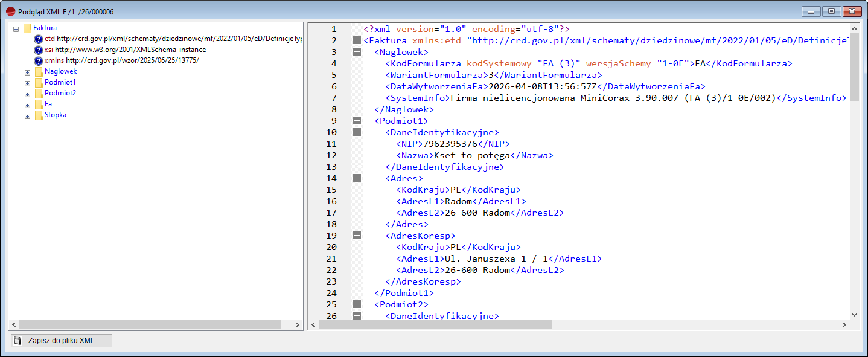Select the Fa tree label
This screenshot has height=357, width=868.
(x=48, y=104)
